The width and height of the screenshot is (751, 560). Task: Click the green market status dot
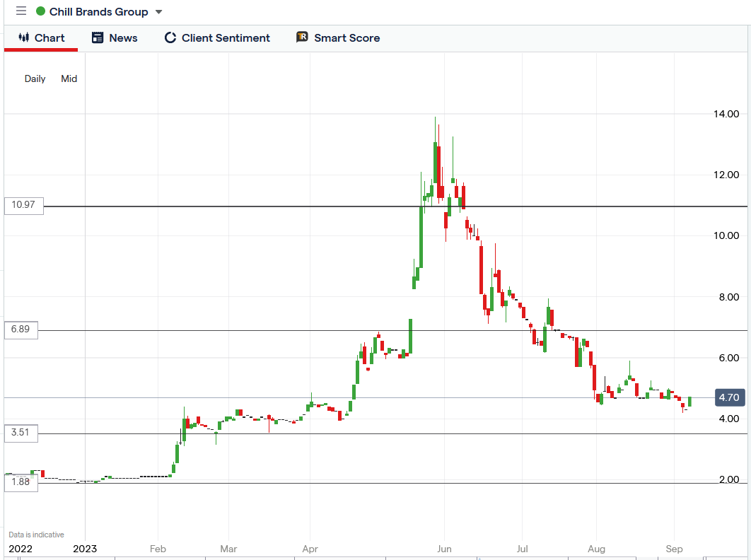pos(41,11)
